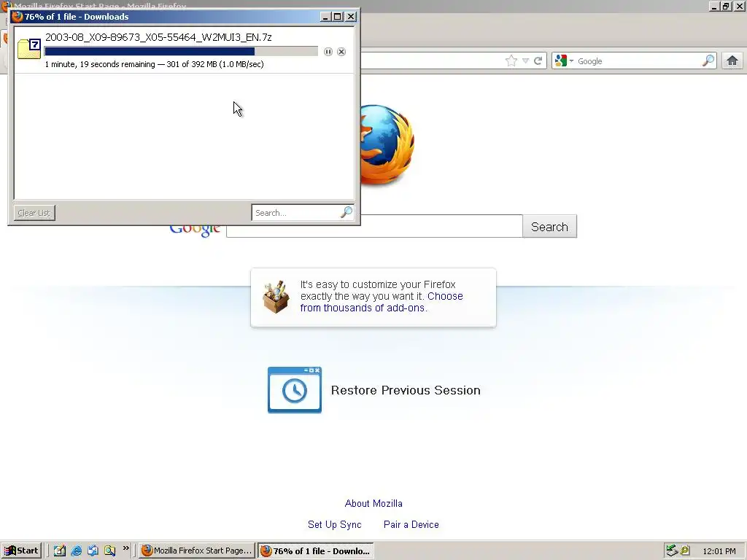Click the Firefox icon in Downloads title bar
The height and width of the screenshot is (560, 747).
(18, 17)
